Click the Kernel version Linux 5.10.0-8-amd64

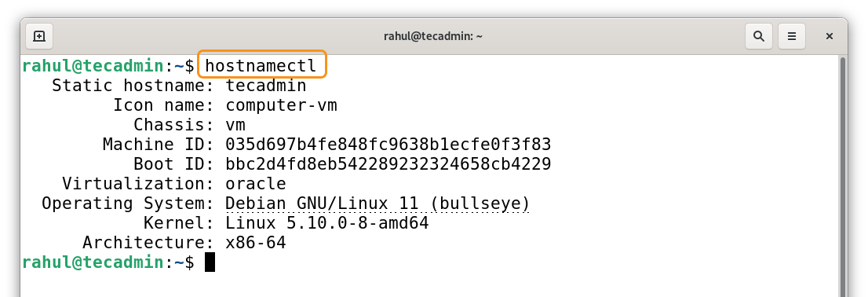click(x=327, y=223)
